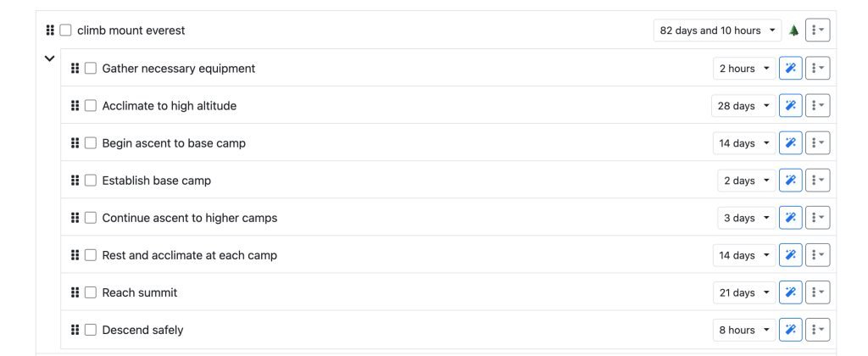
Task: Open options menu for Establish base camp
Action: [817, 181]
